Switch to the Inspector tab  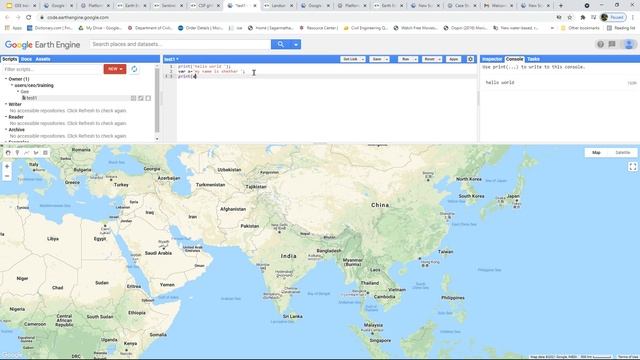coord(492,59)
